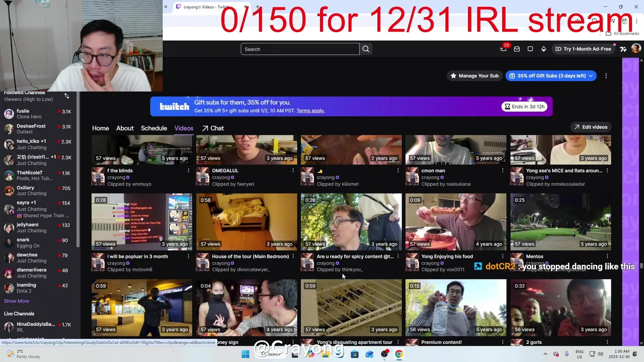
Task: Open the Get Bits diamond icon
Action: tap(543, 49)
